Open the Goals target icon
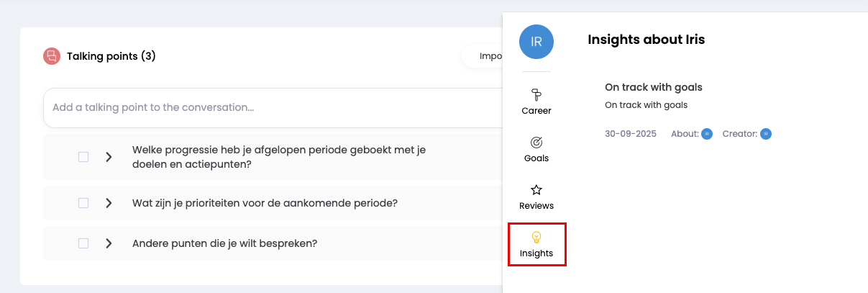This screenshot has width=868, height=293. (x=536, y=143)
